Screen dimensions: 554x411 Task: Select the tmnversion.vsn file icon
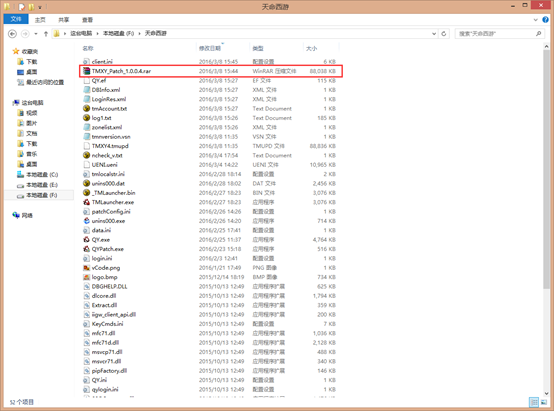point(87,136)
